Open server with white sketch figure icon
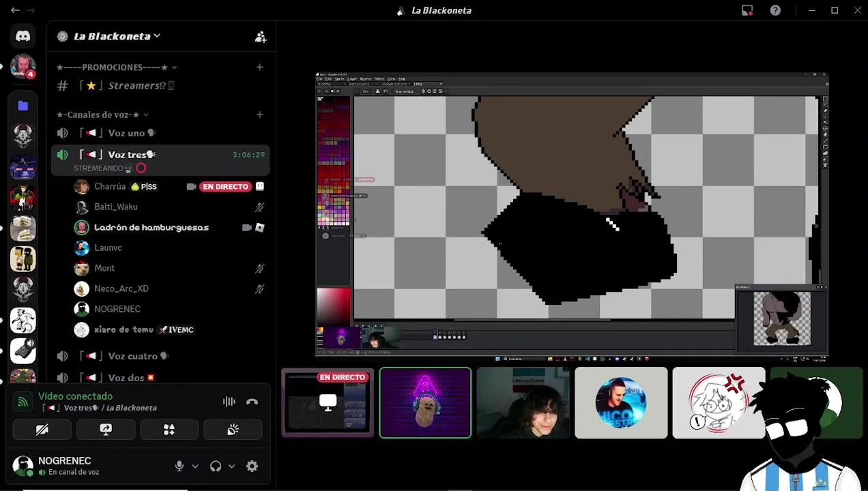This screenshot has width=868, height=491. (x=23, y=320)
